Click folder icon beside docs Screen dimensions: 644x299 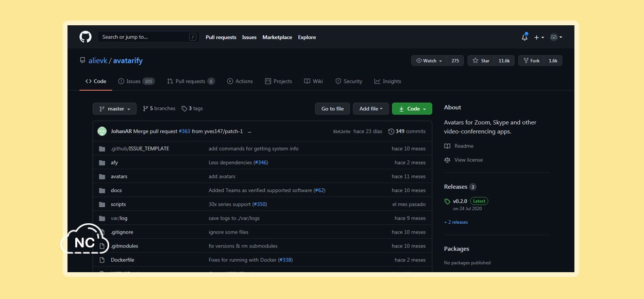[x=102, y=190]
